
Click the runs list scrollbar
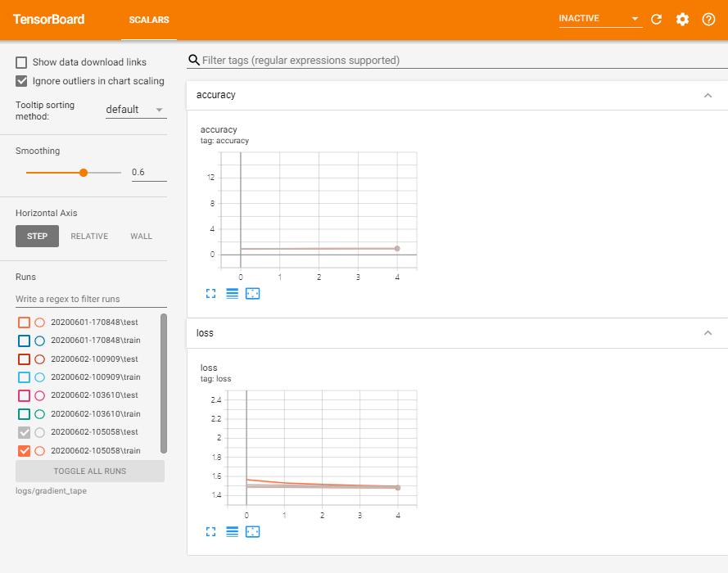164,383
